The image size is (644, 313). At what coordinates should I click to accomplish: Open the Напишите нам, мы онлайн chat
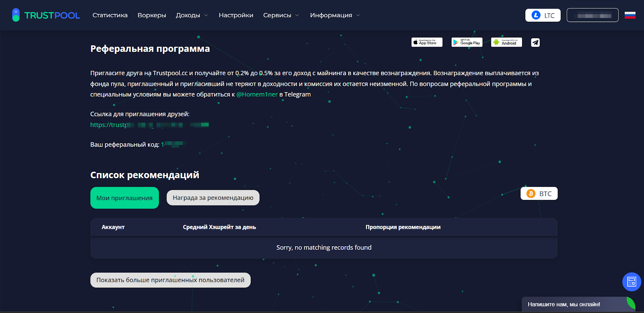pos(578,304)
